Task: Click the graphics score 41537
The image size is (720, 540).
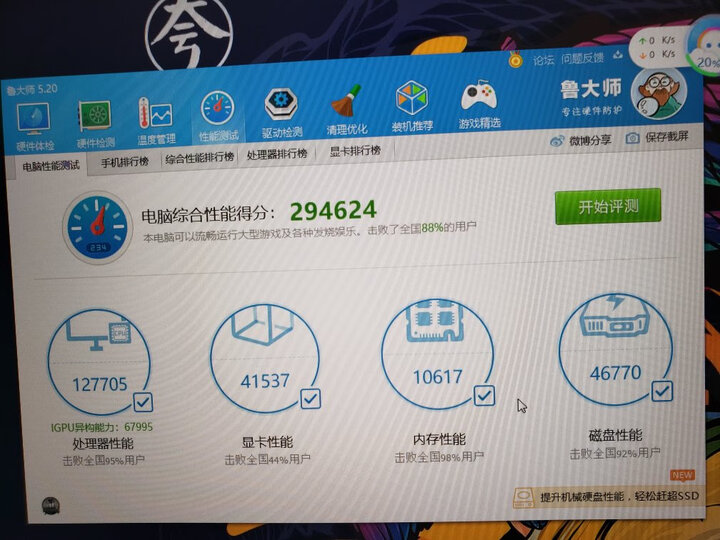Action: click(265, 381)
